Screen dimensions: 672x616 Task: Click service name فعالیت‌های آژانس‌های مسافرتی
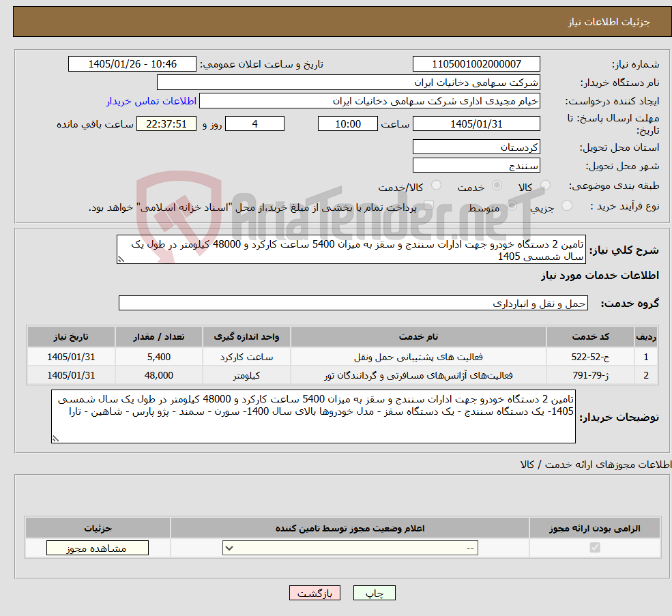418,375
